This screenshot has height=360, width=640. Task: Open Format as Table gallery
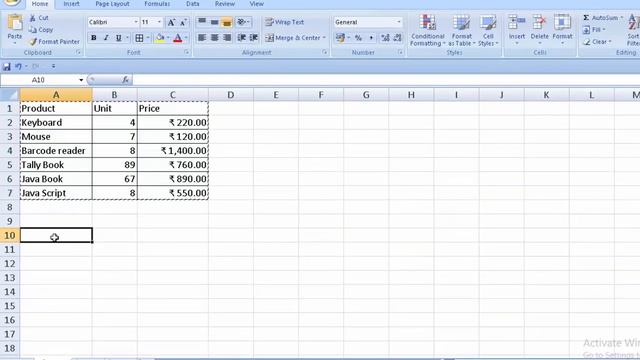pyautogui.click(x=462, y=30)
